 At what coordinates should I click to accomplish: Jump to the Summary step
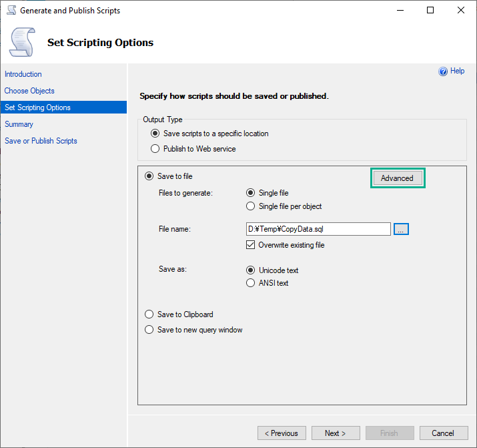[19, 124]
